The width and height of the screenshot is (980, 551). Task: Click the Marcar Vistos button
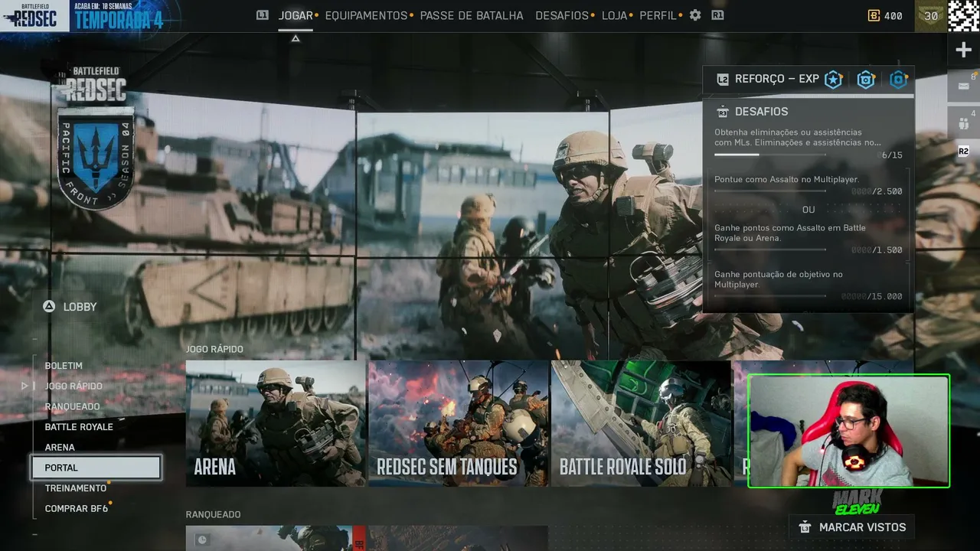(x=851, y=527)
